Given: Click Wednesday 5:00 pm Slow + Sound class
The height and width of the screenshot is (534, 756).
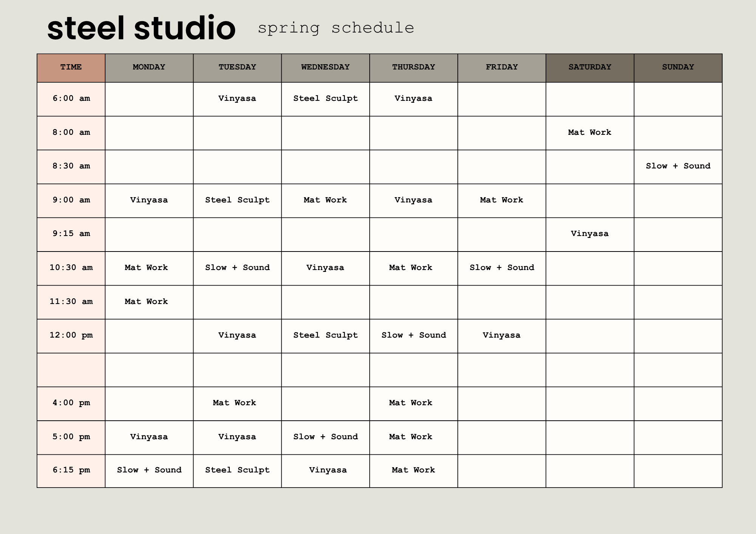Looking at the screenshot, I should tap(325, 437).
